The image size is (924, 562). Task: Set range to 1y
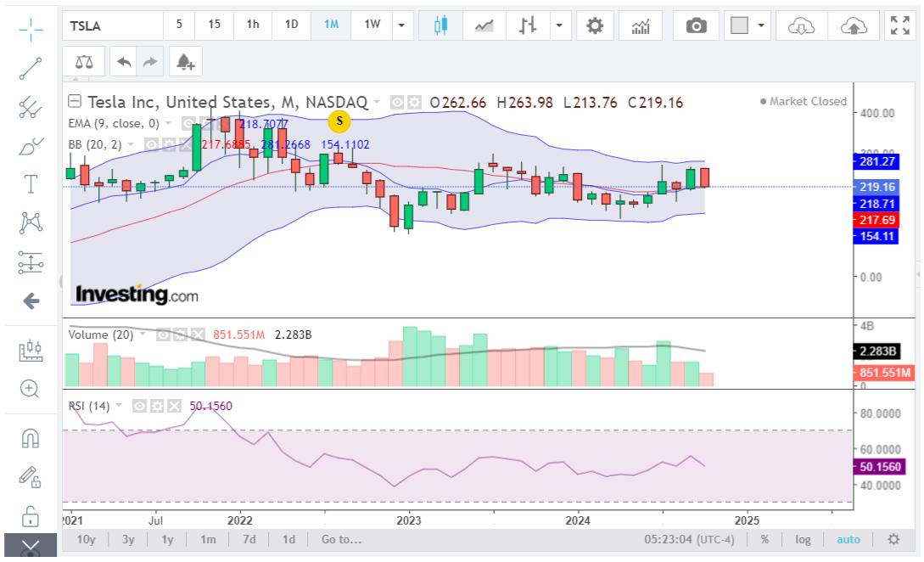coord(168,540)
